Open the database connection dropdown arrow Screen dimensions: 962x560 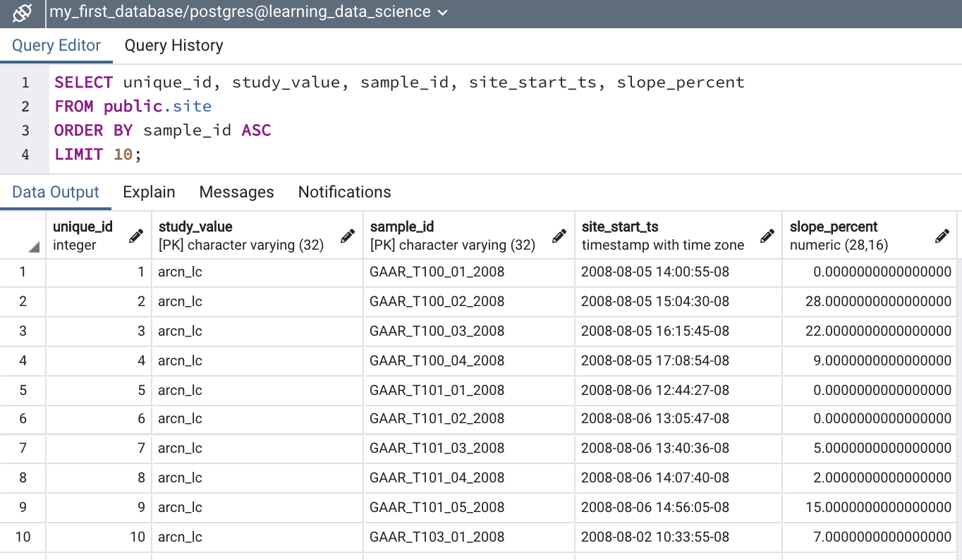pos(443,13)
